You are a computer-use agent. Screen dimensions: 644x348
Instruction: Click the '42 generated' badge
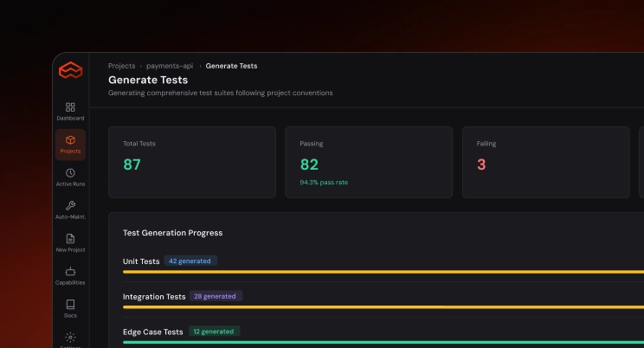(190, 261)
